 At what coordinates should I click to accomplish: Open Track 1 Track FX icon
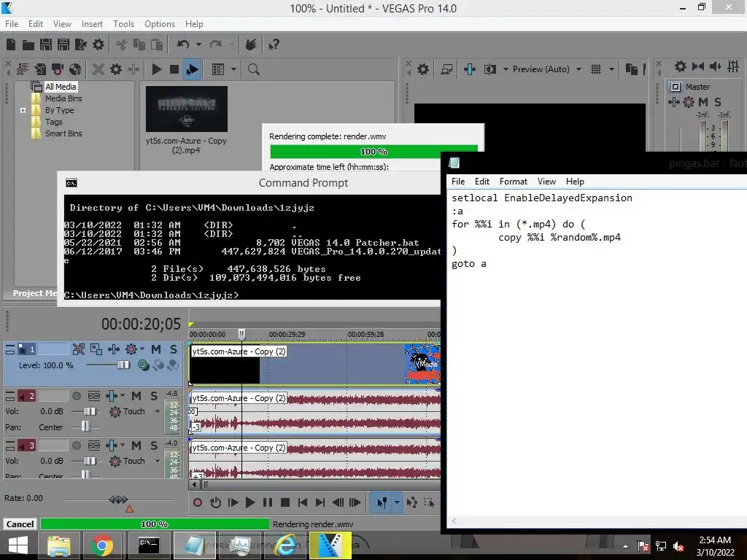click(x=113, y=349)
